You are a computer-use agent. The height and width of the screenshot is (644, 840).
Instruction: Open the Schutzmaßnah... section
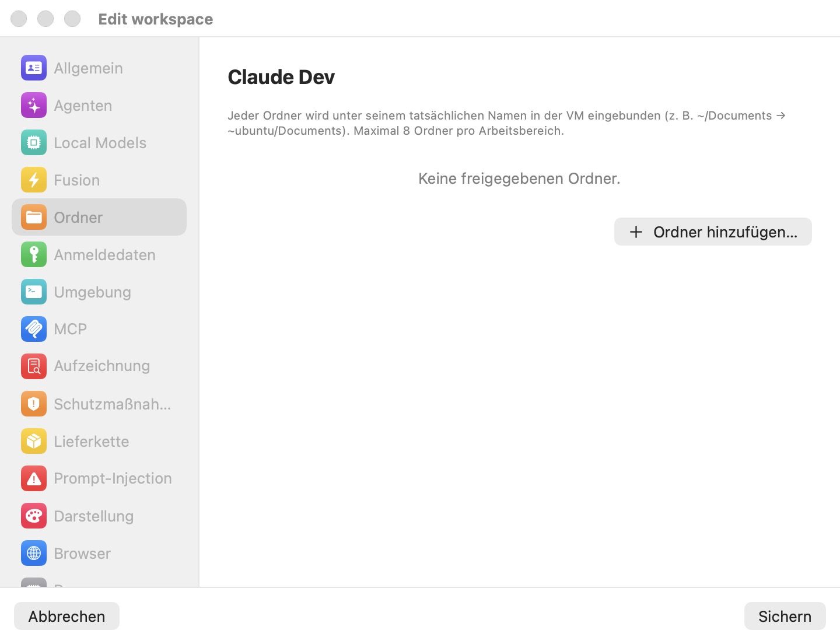point(99,404)
